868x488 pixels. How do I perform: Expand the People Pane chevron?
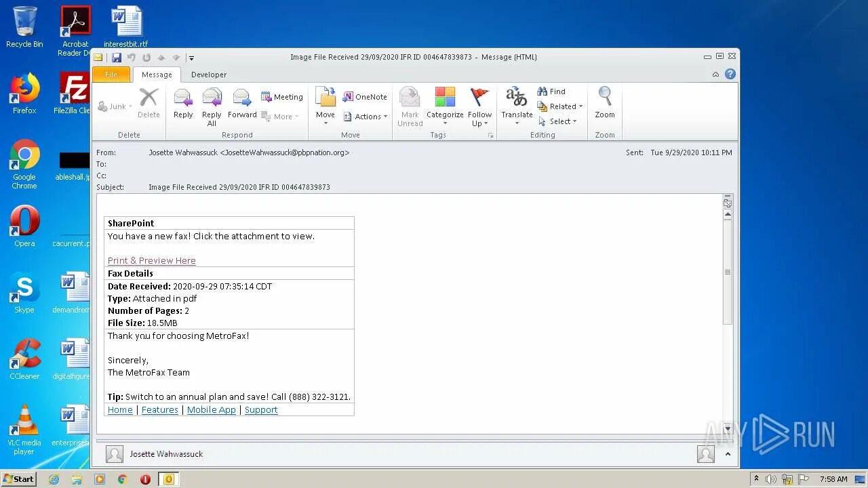coord(728,454)
